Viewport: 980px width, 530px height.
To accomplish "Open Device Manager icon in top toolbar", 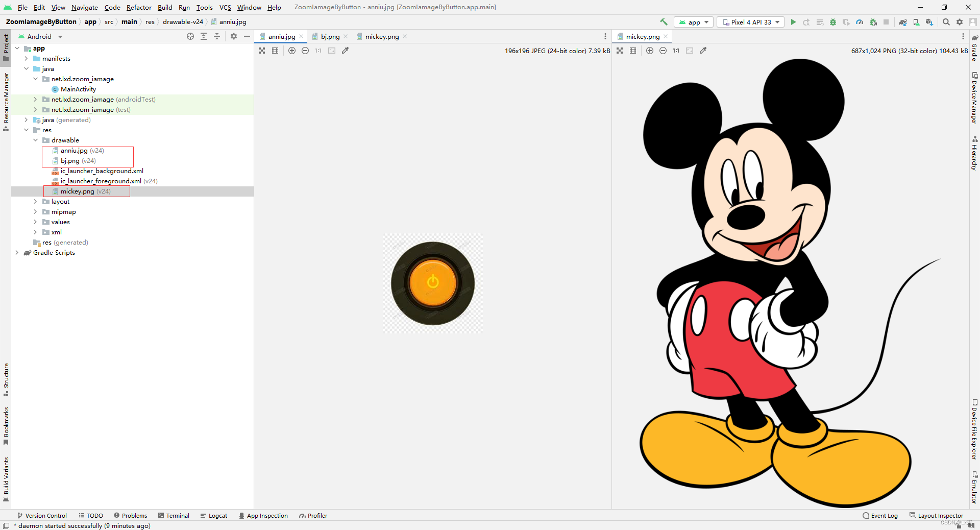I will click(916, 22).
